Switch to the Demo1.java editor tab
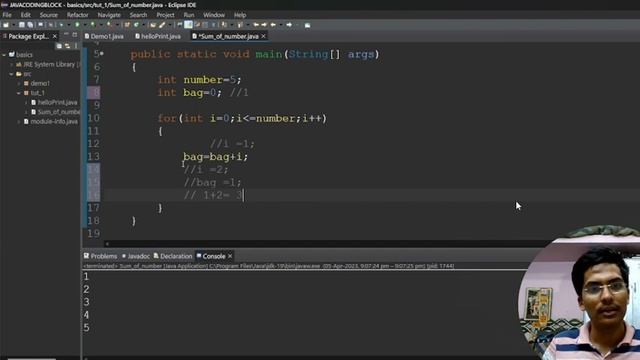640x360 pixels. [x=104, y=36]
